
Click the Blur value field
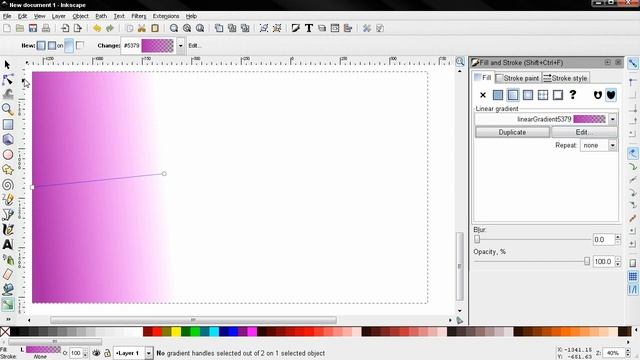[x=603, y=240]
